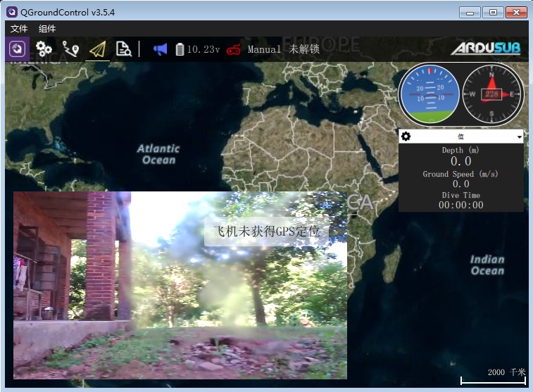Open the 文件 menu
The image size is (533, 392).
[x=19, y=29]
